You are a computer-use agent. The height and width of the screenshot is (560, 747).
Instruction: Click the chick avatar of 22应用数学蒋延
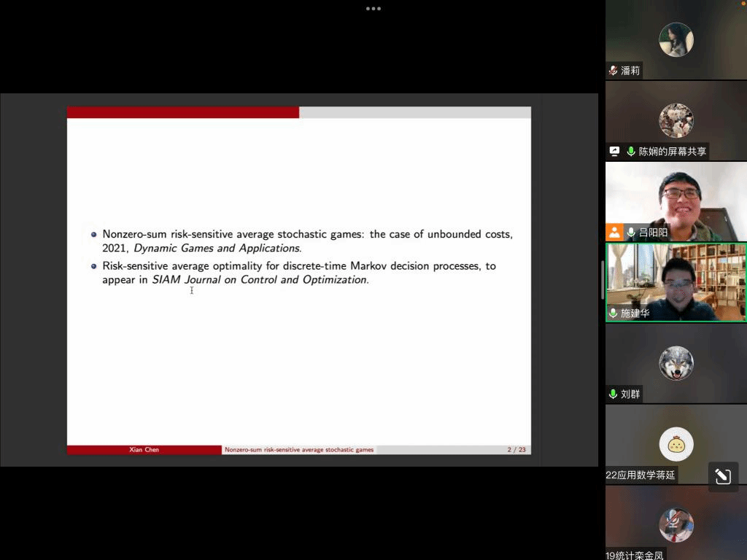[676, 444]
